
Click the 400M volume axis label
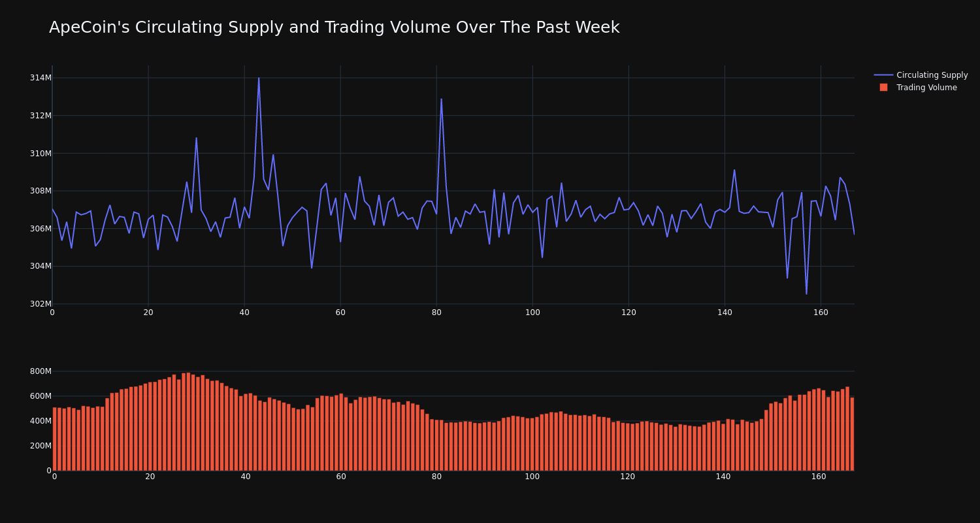coord(41,421)
